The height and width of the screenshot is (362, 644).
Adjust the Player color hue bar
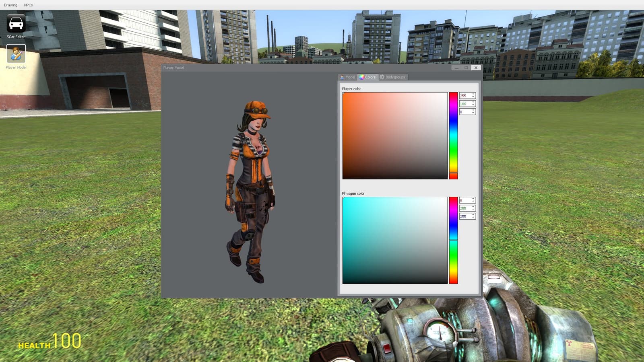tap(453, 136)
